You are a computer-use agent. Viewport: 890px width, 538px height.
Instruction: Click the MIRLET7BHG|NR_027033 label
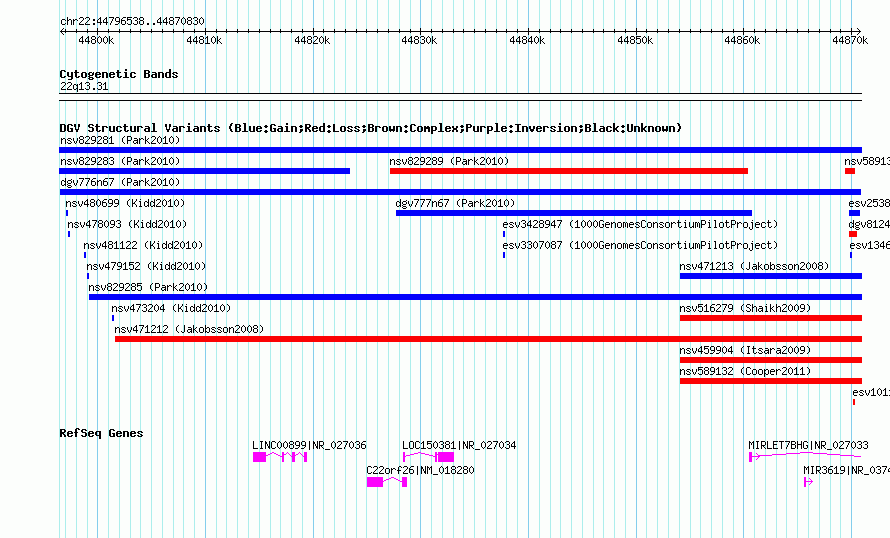click(808, 445)
